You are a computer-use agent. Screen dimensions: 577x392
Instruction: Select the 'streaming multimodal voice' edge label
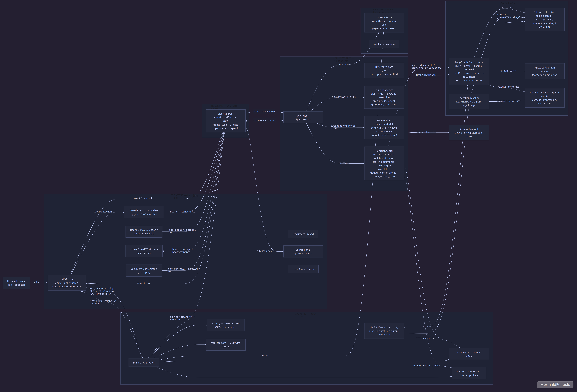343,127
